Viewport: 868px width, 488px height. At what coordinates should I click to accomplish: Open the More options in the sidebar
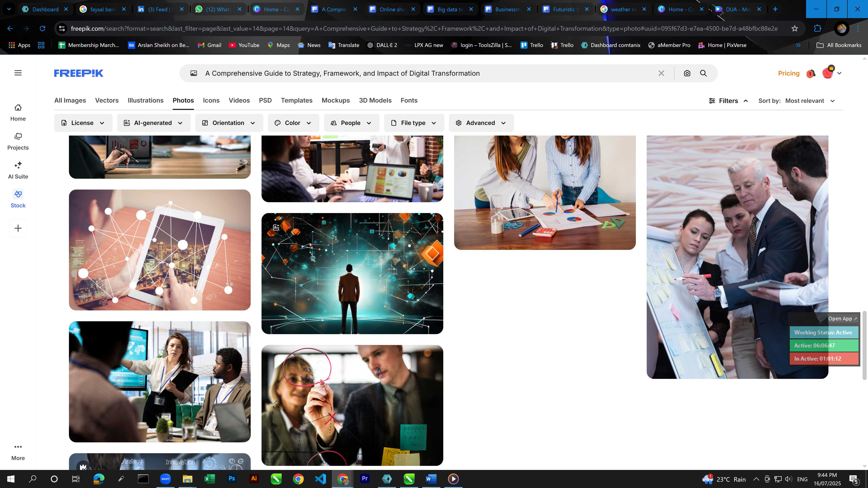click(18, 452)
